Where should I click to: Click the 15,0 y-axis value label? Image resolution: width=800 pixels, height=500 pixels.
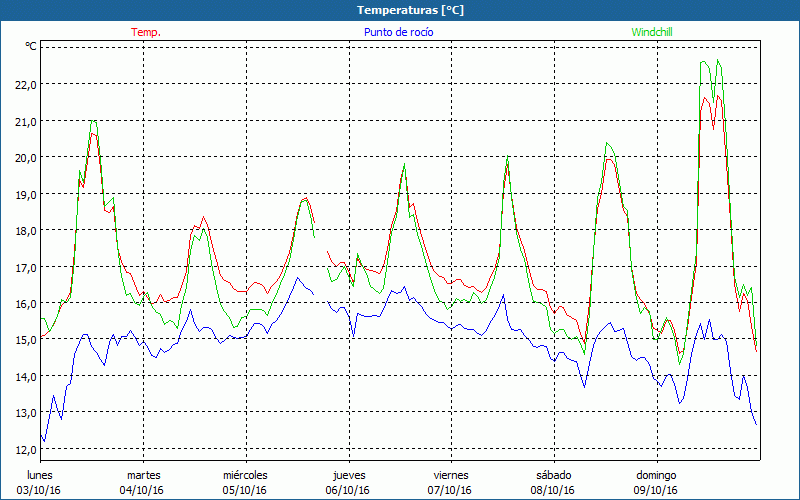[24, 339]
